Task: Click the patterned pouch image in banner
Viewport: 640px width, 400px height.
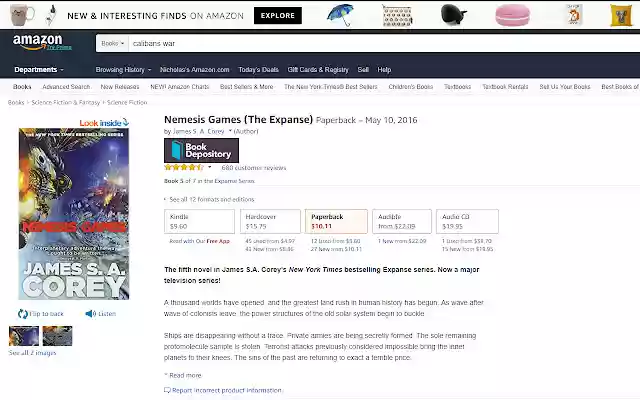Action: [x=397, y=15]
